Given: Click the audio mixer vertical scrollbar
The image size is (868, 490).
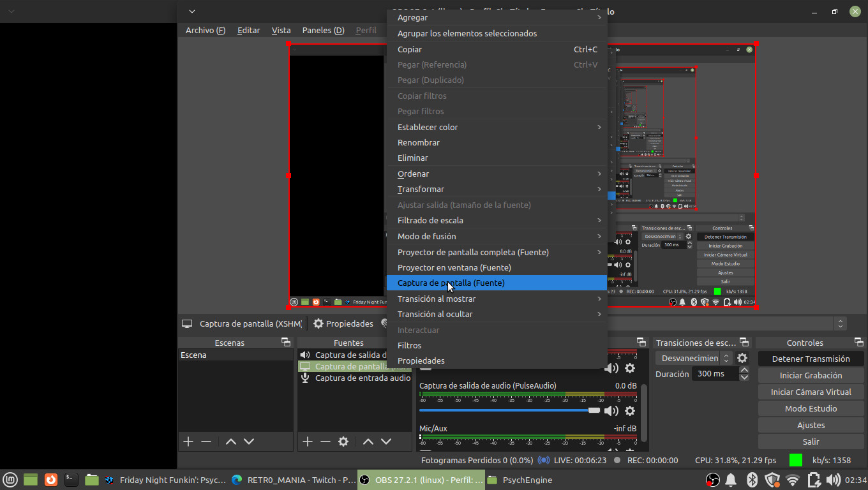Looking at the screenshot, I should coord(644,413).
